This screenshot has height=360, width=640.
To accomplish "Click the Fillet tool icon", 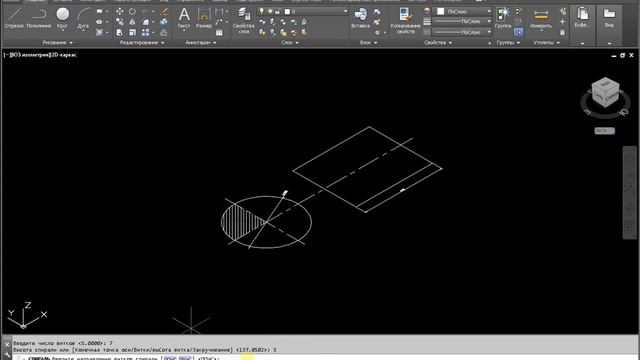I will [x=146, y=22].
